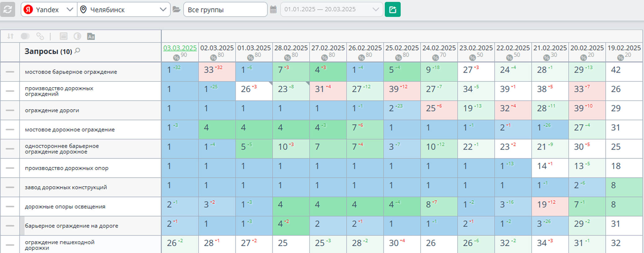Select query мостовое барьерное ограждение
644x253 pixels.
[x=71, y=72]
